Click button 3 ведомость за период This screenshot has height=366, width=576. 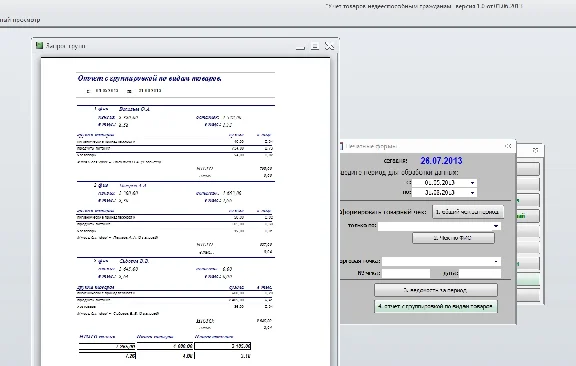436,290
